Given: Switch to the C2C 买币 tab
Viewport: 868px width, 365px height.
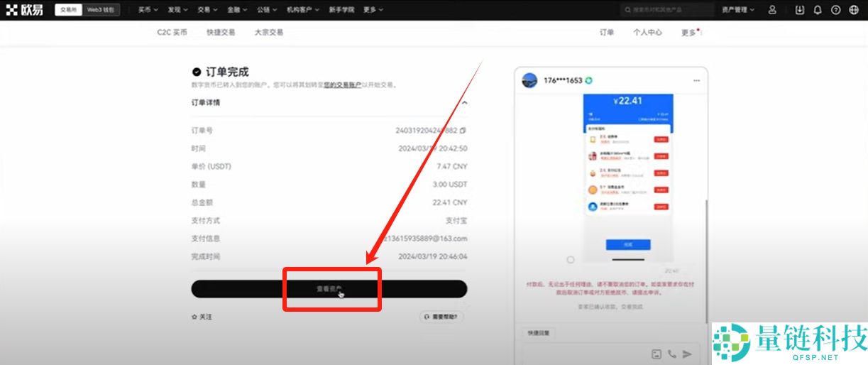Looking at the screenshot, I should pos(172,32).
